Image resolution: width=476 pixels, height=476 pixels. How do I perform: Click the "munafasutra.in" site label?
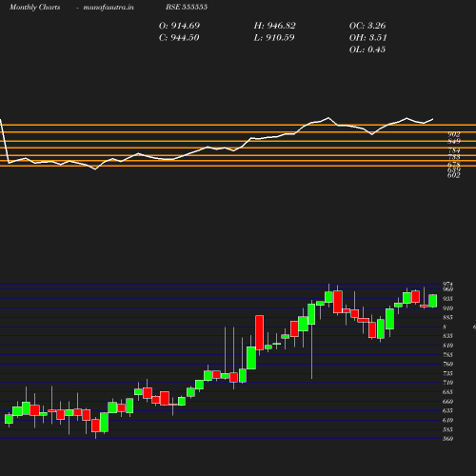point(109,7)
